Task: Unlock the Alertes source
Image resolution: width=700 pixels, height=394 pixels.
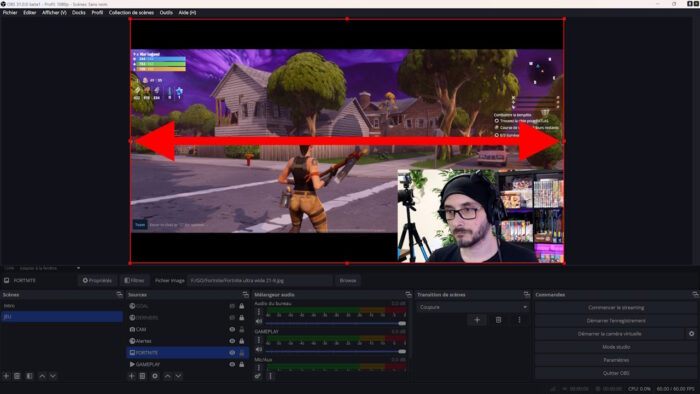Action: (242, 341)
